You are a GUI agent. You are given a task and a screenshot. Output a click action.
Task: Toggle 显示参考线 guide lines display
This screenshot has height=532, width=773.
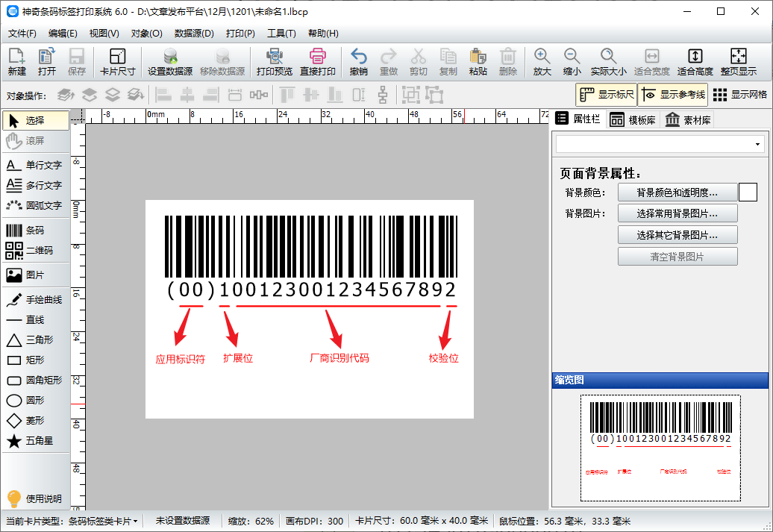click(x=672, y=95)
